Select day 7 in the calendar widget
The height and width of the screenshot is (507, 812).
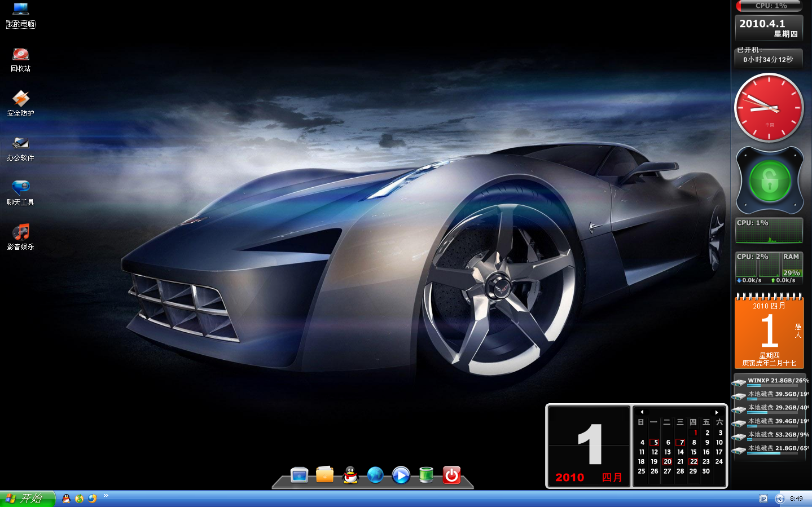(x=681, y=443)
